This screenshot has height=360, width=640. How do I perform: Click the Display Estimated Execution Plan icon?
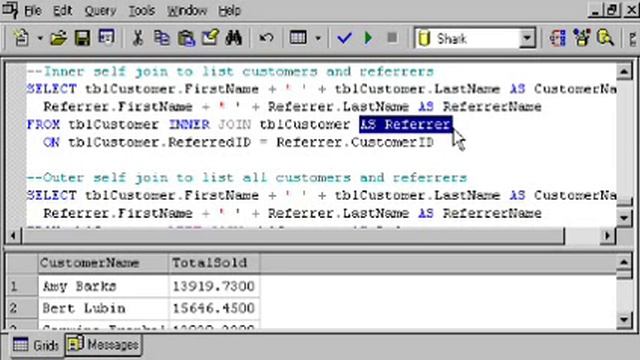pos(558,38)
